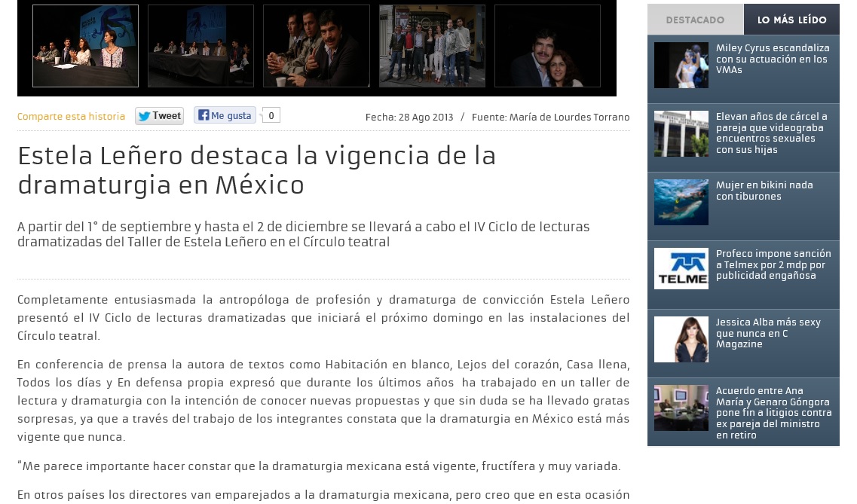This screenshot has width=857, height=504.
Task: Open Ana María y Genaro Góngora story link
Action: click(774, 413)
